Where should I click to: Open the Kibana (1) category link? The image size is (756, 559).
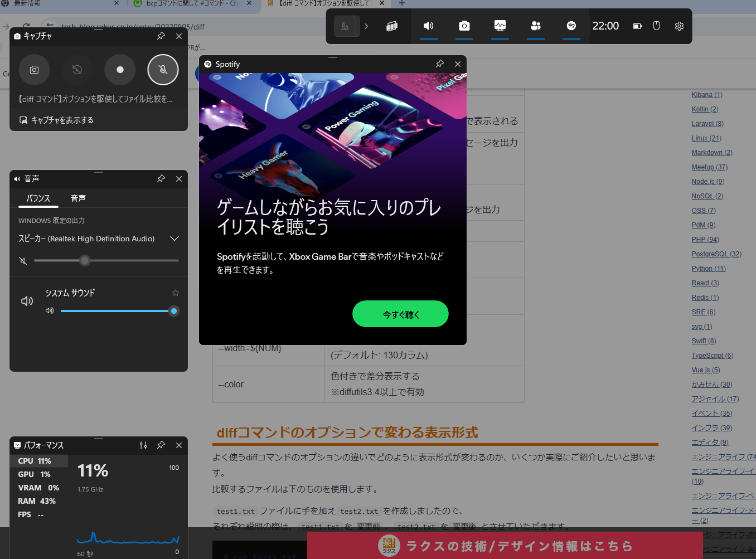point(707,95)
